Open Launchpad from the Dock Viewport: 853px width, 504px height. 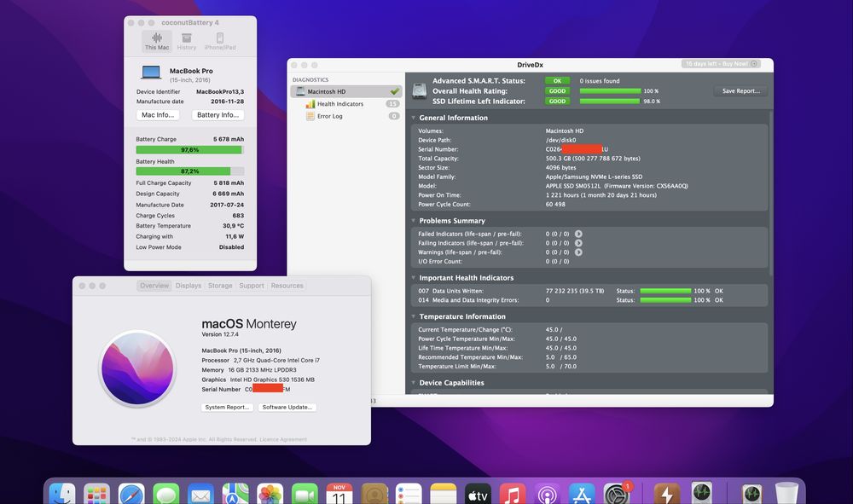(97, 494)
